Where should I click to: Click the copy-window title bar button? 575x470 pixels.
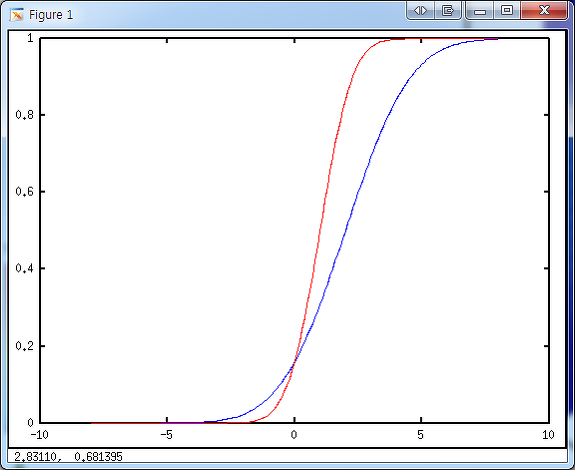447,10
